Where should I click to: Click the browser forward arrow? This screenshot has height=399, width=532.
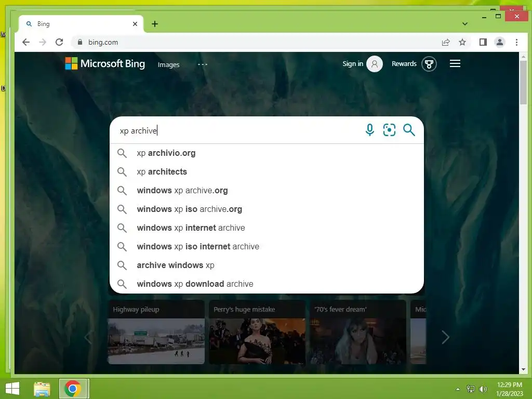pyautogui.click(x=43, y=42)
